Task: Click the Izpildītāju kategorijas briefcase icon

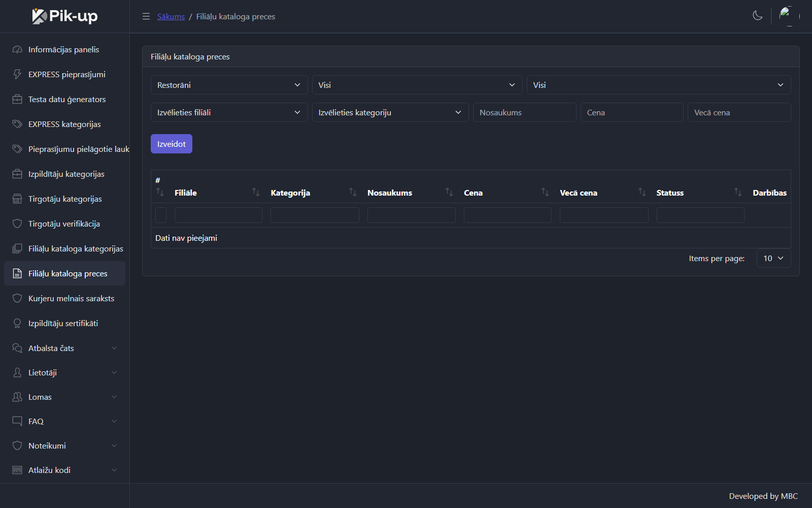Action: point(17,174)
